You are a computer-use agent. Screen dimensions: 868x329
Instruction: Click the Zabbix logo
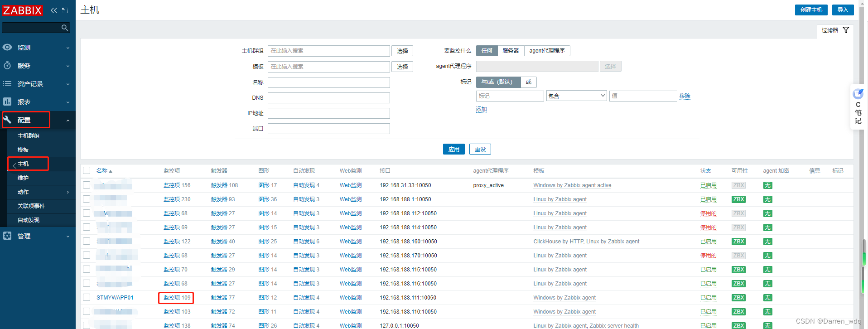tap(22, 10)
